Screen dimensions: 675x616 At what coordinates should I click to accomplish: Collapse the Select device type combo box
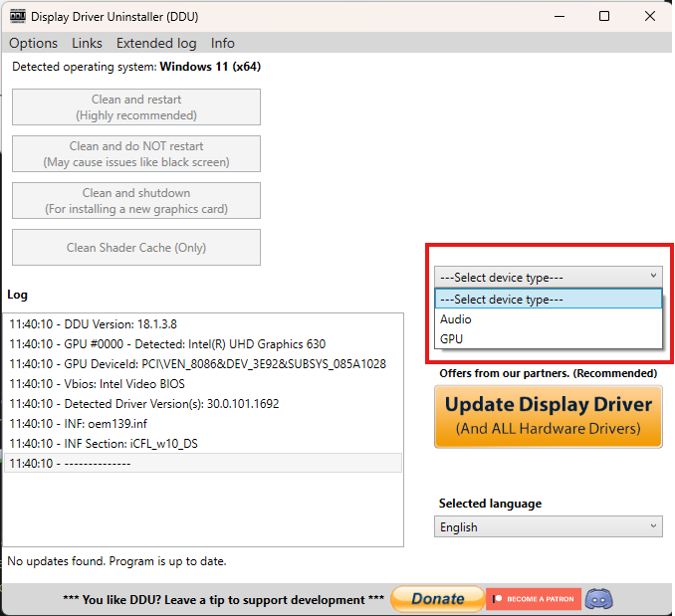[x=548, y=277]
